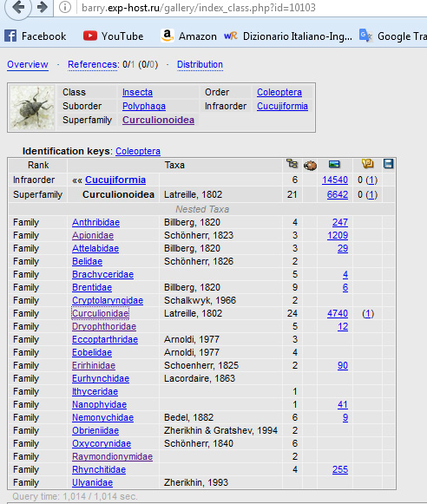The width and height of the screenshot is (427, 504).
Task: Open the Insecta class link
Action: coord(137,92)
